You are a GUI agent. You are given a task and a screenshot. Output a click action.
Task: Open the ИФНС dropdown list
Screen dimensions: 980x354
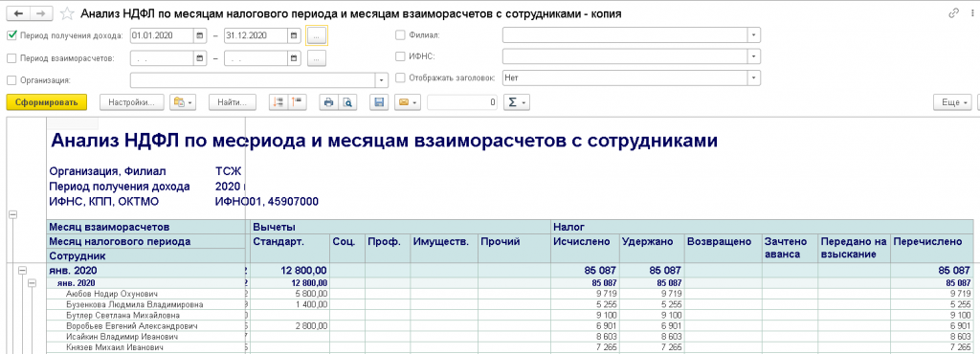754,56
